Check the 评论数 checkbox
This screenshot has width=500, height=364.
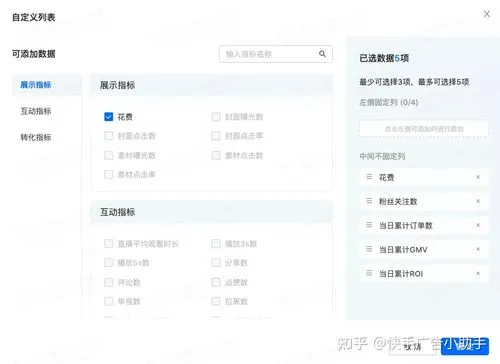pos(109,282)
